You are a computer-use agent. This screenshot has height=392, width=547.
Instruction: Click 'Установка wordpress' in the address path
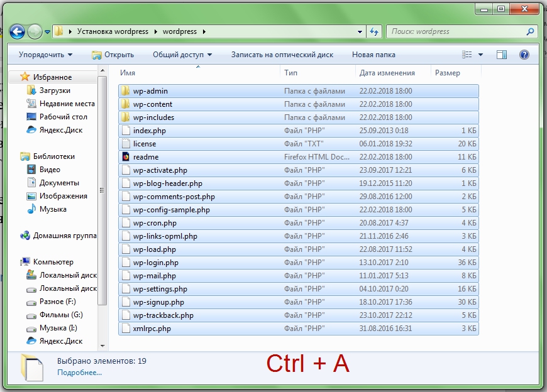[x=113, y=31]
